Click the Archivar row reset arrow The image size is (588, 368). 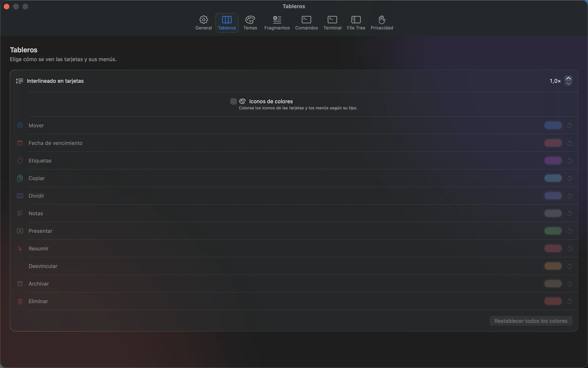coord(570,284)
